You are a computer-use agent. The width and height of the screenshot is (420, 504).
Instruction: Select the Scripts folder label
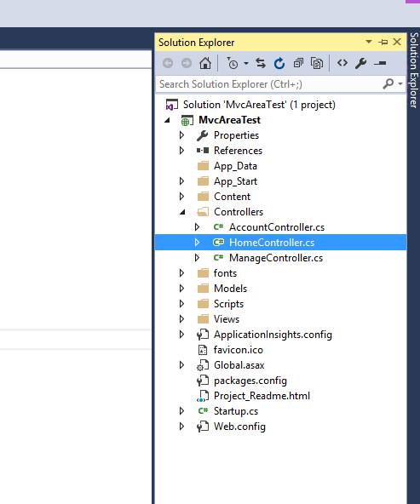228,304
